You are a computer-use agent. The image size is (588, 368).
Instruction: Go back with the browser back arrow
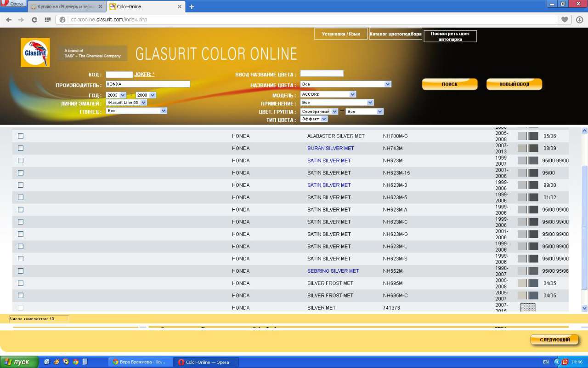pos(9,20)
